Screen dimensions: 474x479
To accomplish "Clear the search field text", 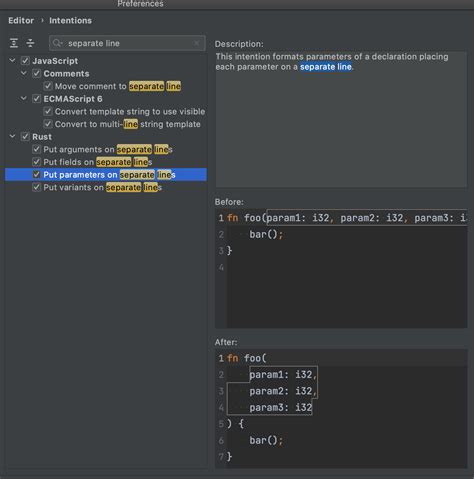I will (x=196, y=43).
